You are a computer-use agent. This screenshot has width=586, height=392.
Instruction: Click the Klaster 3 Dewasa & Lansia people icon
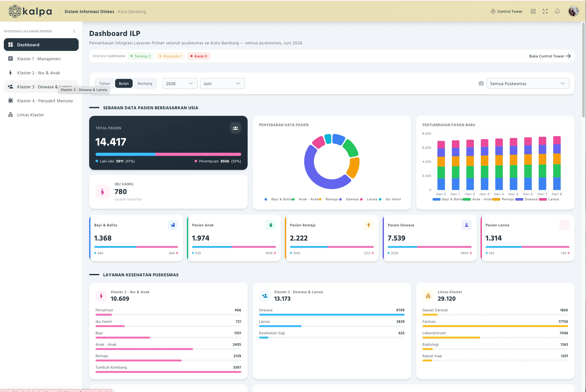[11, 87]
